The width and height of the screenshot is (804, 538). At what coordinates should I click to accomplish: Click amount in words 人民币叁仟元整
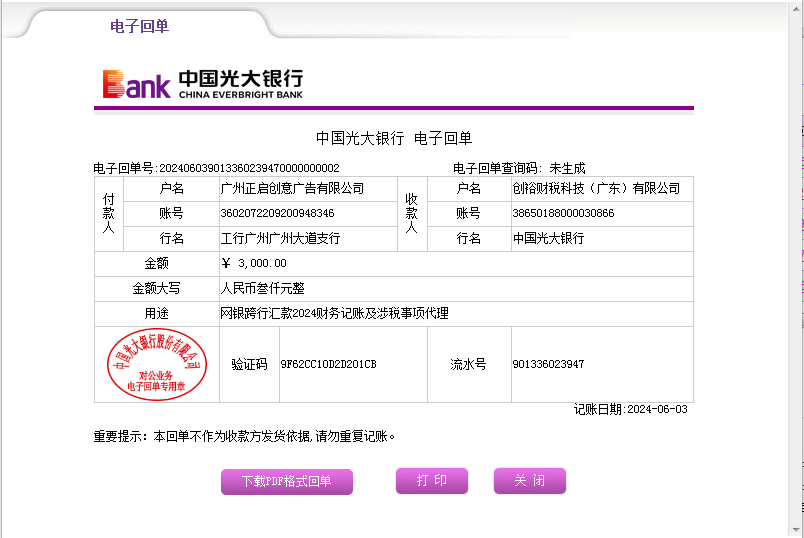264,289
